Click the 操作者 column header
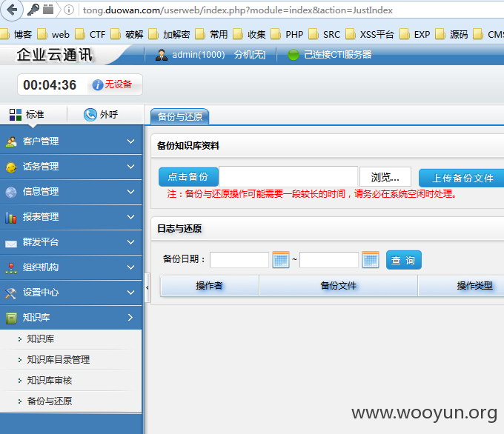The height and width of the screenshot is (434, 504). click(x=210, y=285)
